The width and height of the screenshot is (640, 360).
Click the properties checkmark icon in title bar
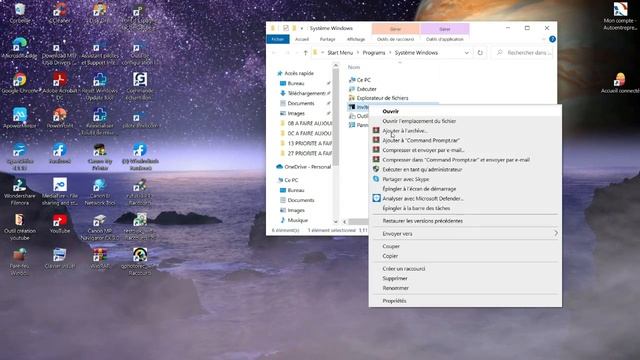click(285, 28)
